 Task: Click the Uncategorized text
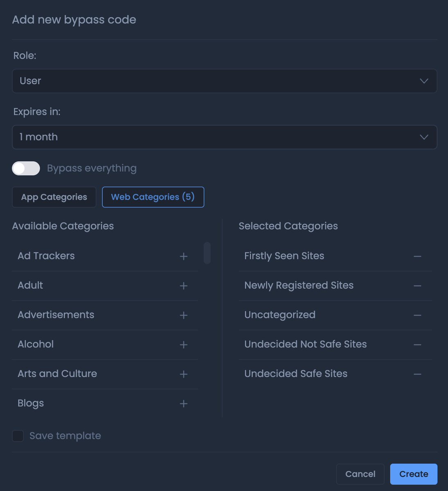point(280,315)
